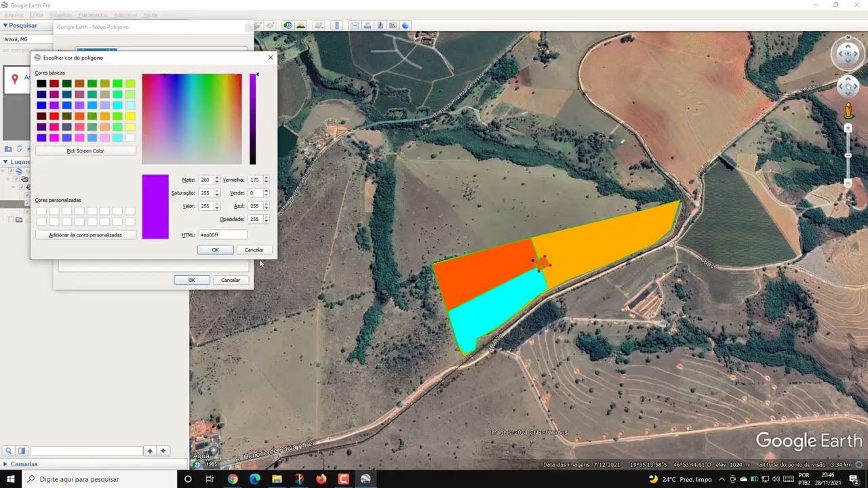Select the Street View pegman

[848, 110]
